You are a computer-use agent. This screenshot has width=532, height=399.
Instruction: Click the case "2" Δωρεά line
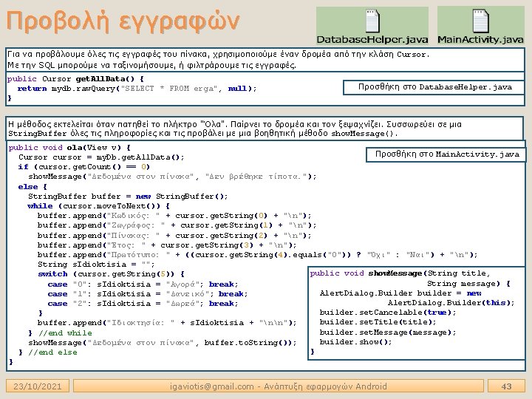[143, 304]
